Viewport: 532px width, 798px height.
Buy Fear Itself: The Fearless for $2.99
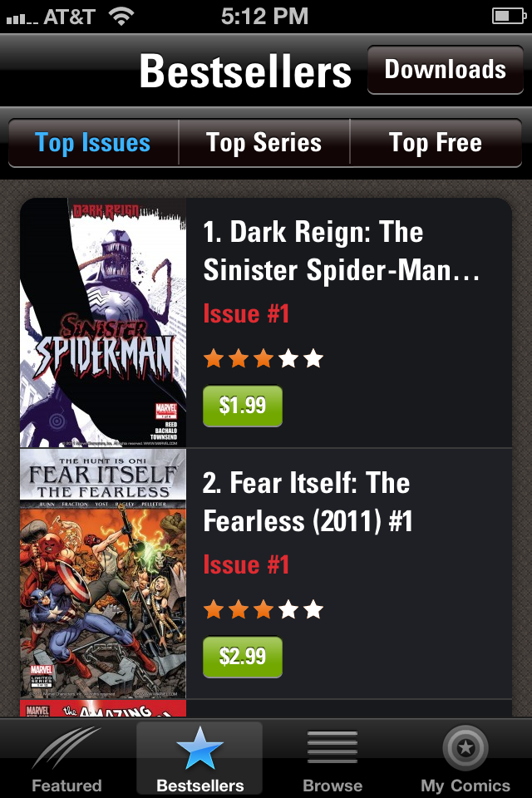click(243, 657)
